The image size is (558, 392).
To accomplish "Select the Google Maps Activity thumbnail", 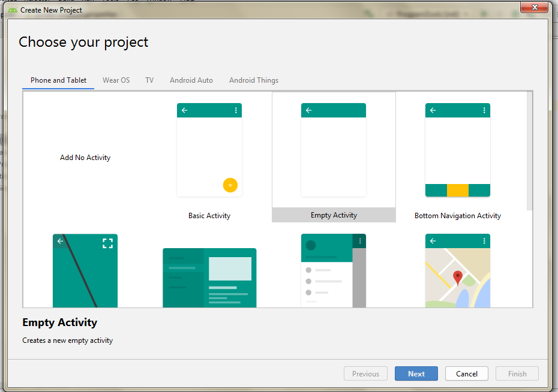I will click(458, 270).
